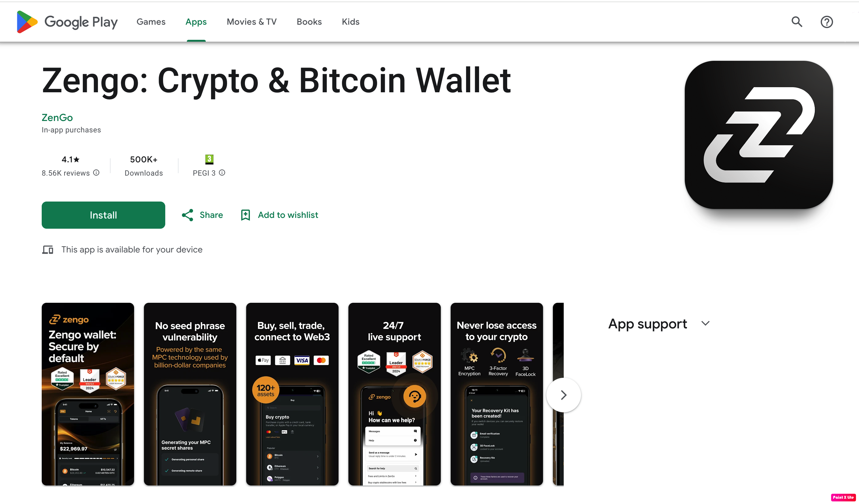This screenshot has height=504, width=859.
Task: Click the 'Buy sell trade' screenshot thumbnail
Action: [x=291, y=394]
